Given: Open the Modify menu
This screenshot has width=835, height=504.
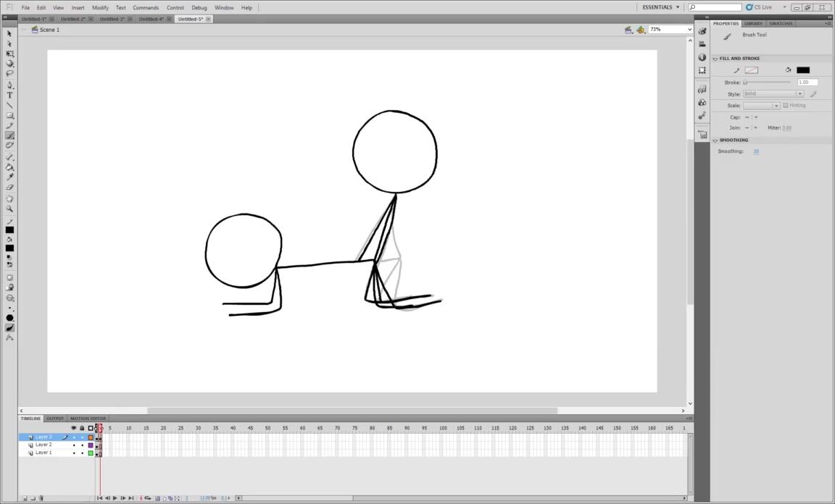Looking at the screenshot, I should click(x=100, y=7).
